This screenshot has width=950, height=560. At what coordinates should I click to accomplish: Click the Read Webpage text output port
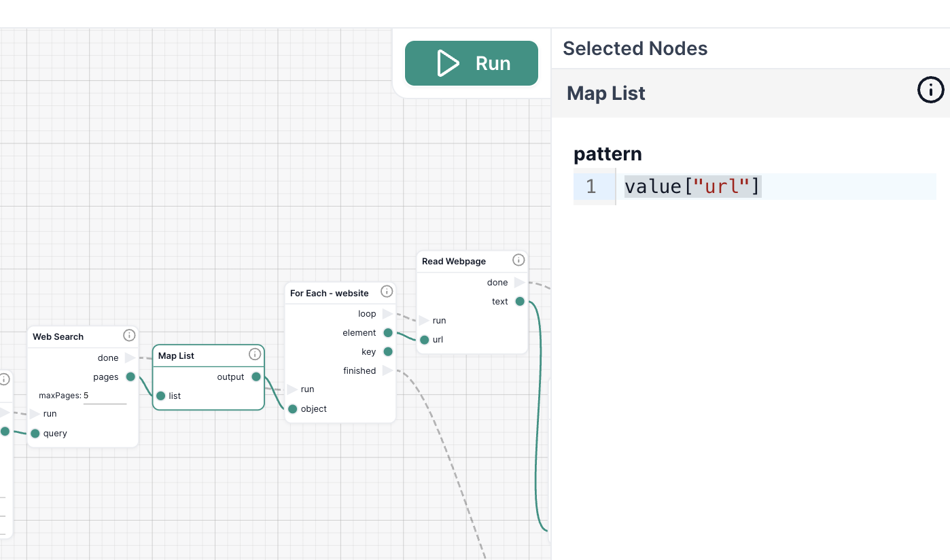tap(520, 301)
